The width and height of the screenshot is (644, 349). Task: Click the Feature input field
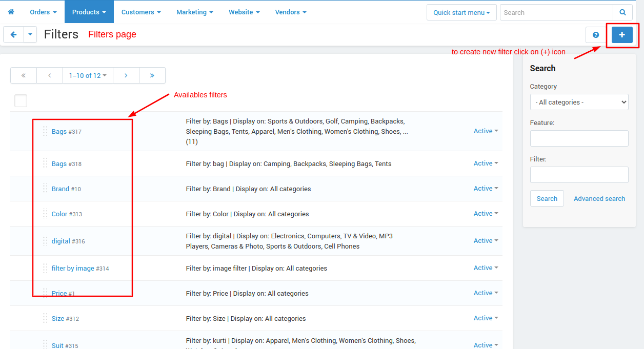pos(579,138)
